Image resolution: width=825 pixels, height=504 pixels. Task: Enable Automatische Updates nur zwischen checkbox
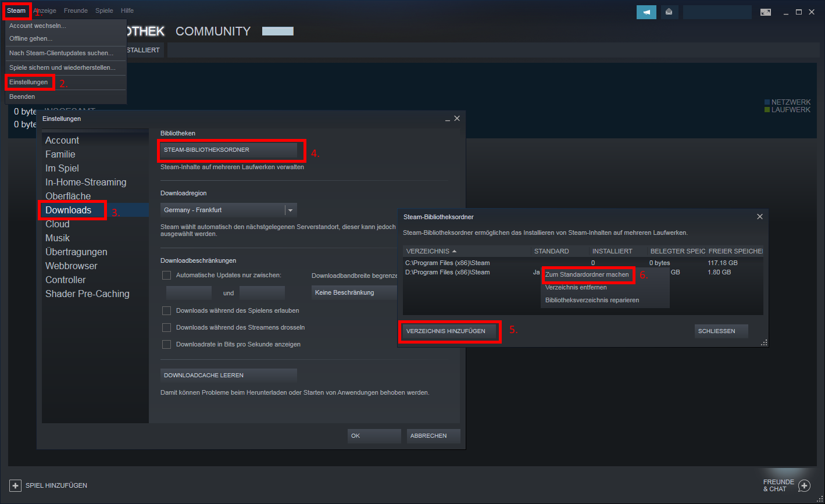166,275
